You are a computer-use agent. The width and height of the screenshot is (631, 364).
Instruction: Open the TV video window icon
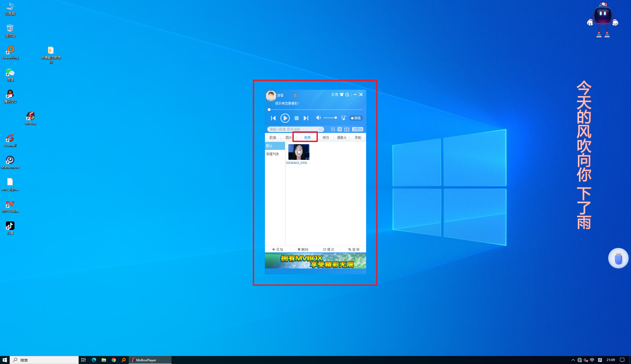click(x=347, y=129)
